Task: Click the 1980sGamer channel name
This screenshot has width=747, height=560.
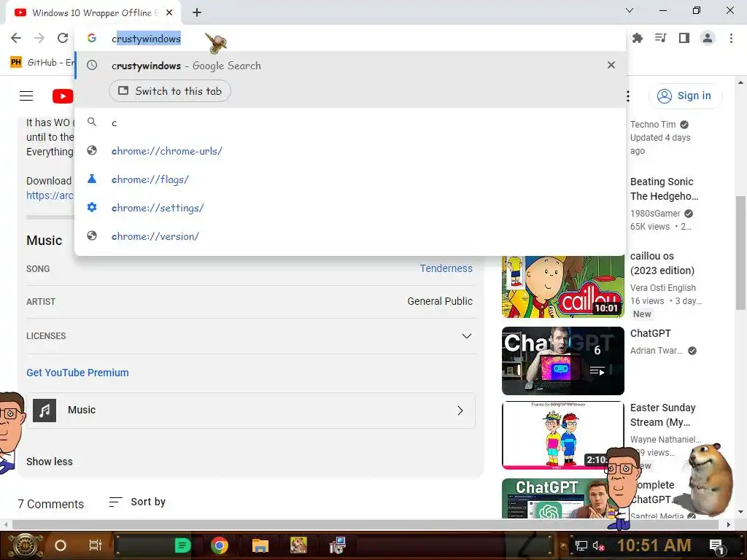Action: (655, 214)
